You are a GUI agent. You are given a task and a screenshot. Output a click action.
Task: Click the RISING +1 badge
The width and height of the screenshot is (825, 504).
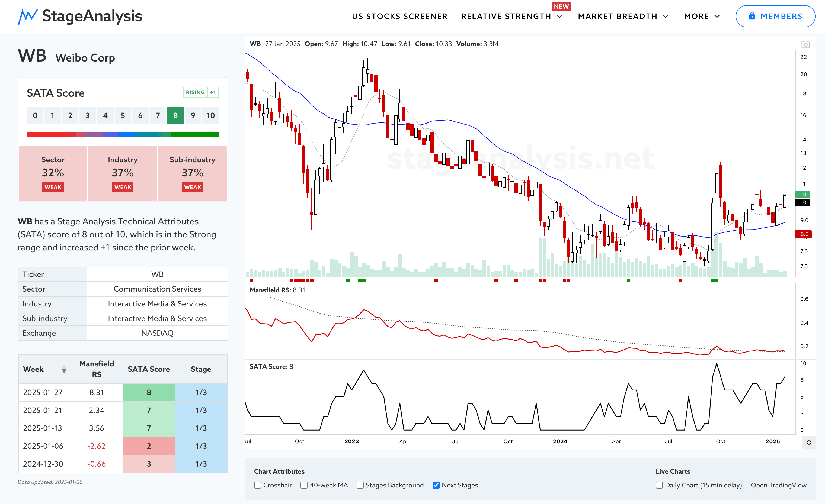pos(201,92)
